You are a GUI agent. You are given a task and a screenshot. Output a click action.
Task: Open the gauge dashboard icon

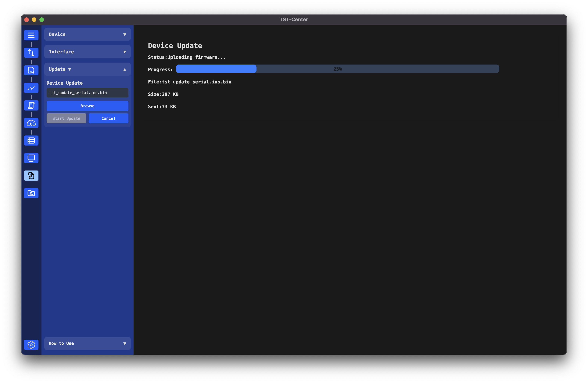click(x=31, y=123)
